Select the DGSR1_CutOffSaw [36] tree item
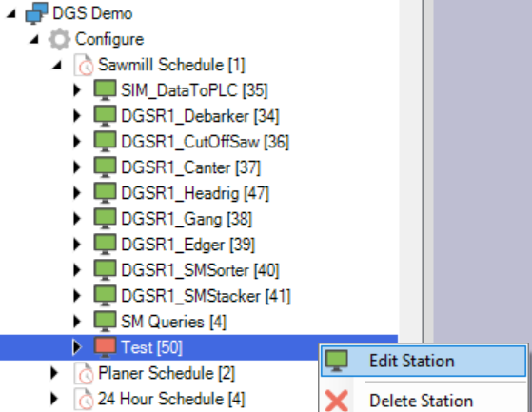The image size is (532, 412). coord(205,142)
